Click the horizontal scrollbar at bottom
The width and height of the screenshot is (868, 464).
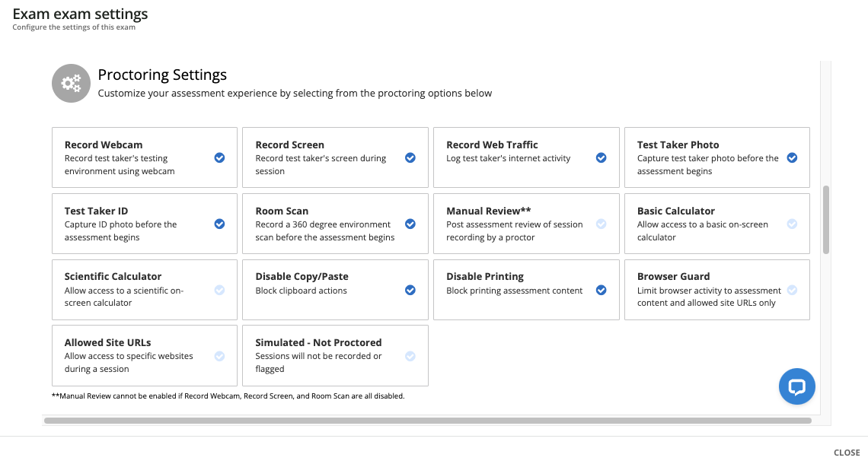pyautogui.click(x=428, y=421)
